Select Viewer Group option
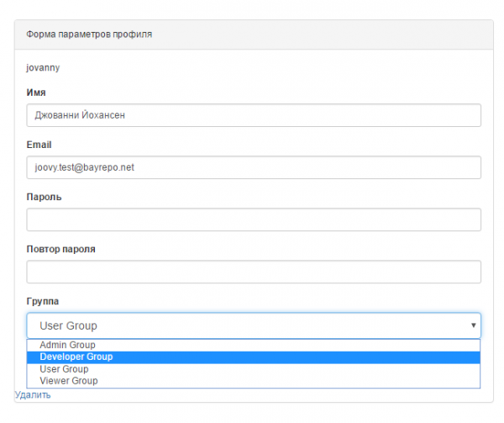Image resolution: width=504 pixels, height=423 pixels. pyautogui.click(x=254, y=381)
